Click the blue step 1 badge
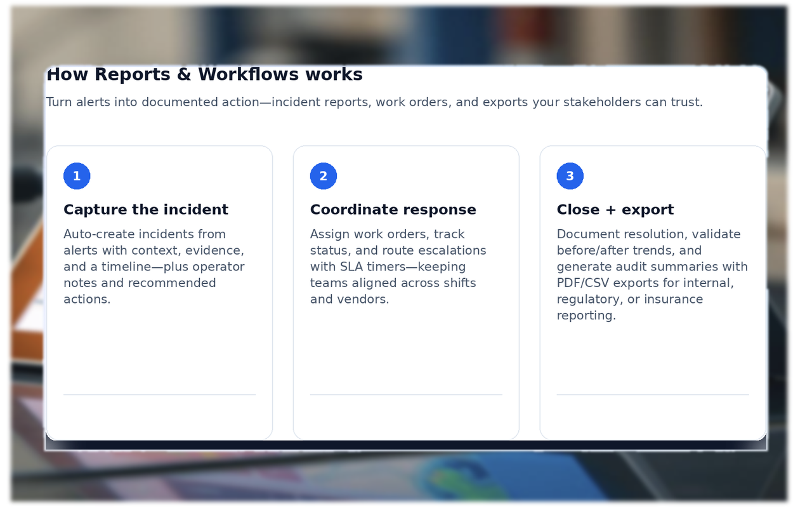812x508 pixels. pyautogui.click(x=77, y=176)
